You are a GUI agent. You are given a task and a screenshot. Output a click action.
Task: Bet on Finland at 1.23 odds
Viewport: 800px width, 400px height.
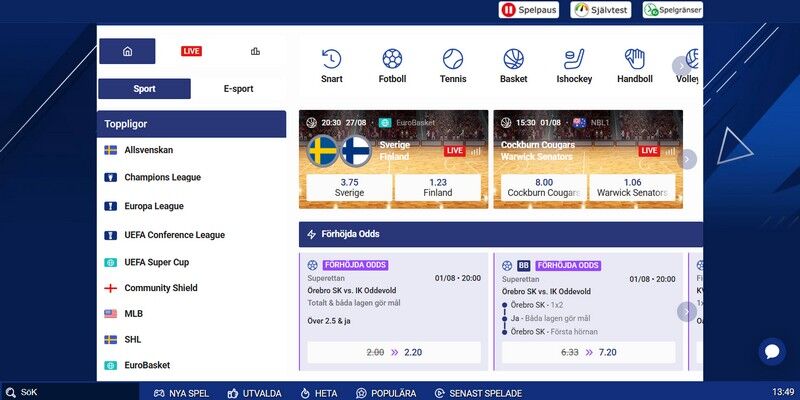pyautogui.click(x=438, y=187)
